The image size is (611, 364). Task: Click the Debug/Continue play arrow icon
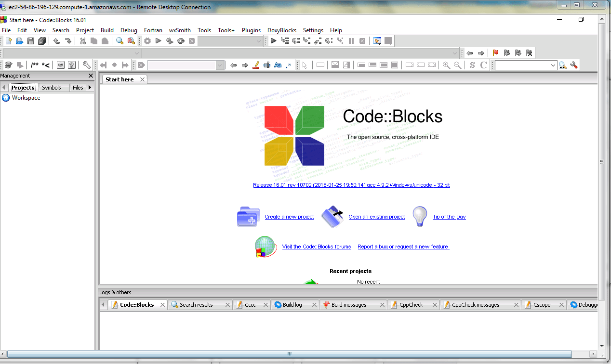(273, 41)
